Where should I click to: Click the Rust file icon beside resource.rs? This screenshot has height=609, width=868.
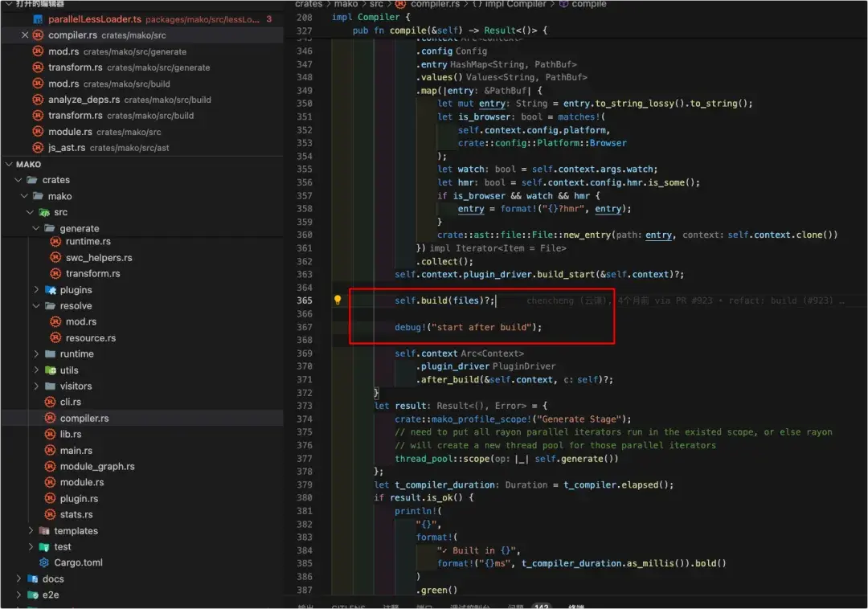click(x=55, y=338)
